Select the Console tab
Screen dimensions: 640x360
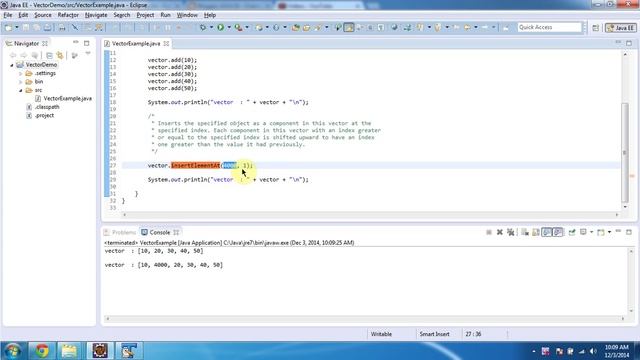coord(159,232)
